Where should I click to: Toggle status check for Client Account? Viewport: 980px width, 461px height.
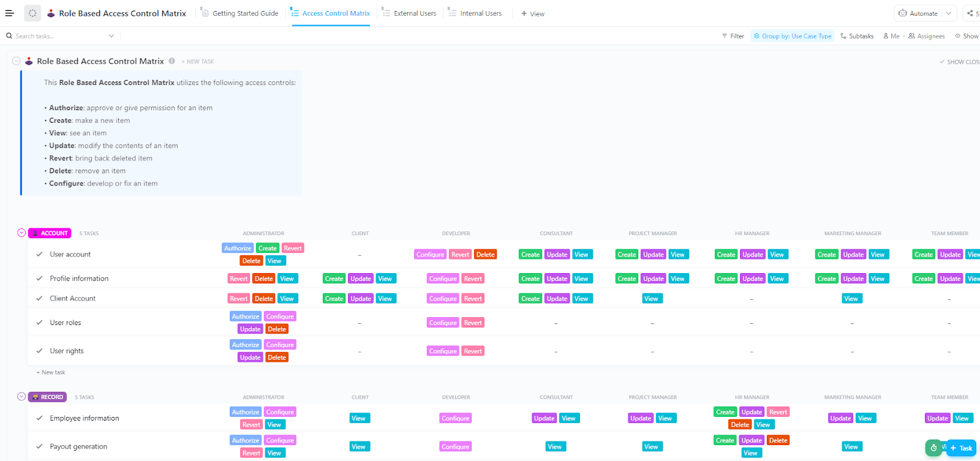[x=39, y=298]
